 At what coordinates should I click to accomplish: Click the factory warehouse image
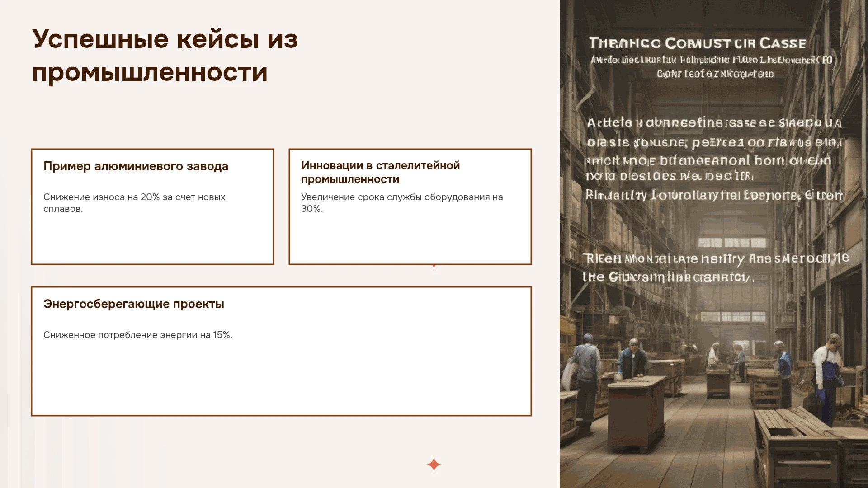[714, 244]
